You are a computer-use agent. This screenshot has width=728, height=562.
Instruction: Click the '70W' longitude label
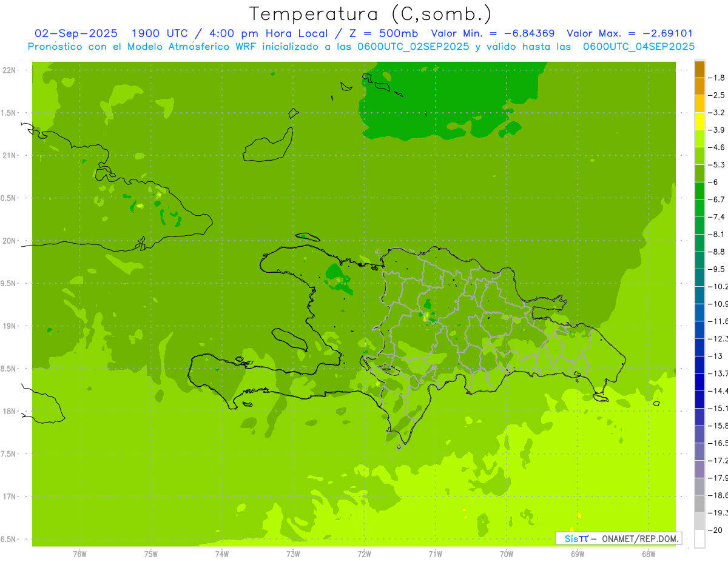point(507,554)
